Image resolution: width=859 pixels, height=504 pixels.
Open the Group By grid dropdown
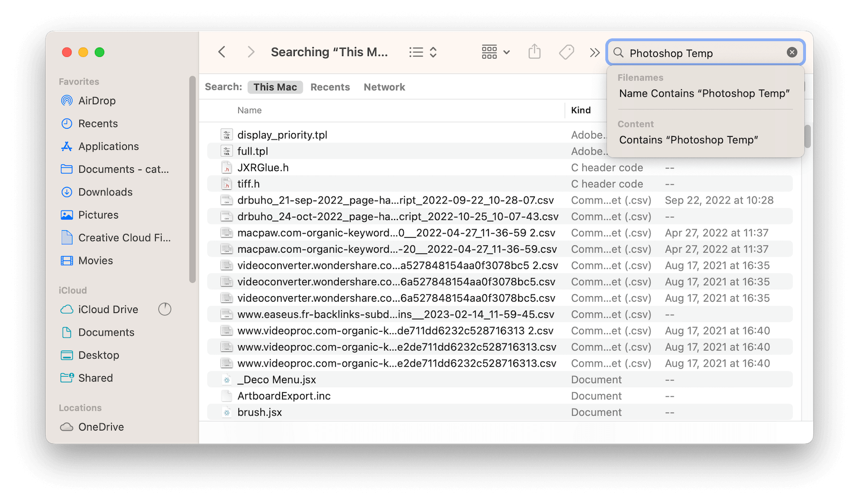pos(496,52)
